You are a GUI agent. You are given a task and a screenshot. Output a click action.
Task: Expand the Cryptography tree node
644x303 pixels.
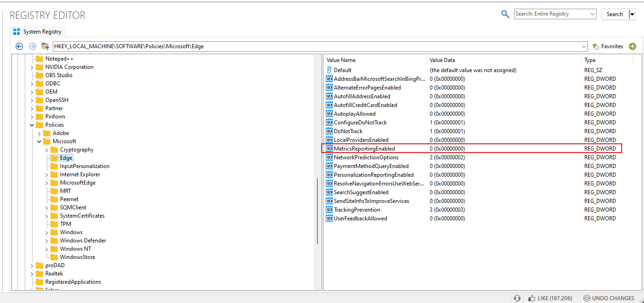[47, 150]
